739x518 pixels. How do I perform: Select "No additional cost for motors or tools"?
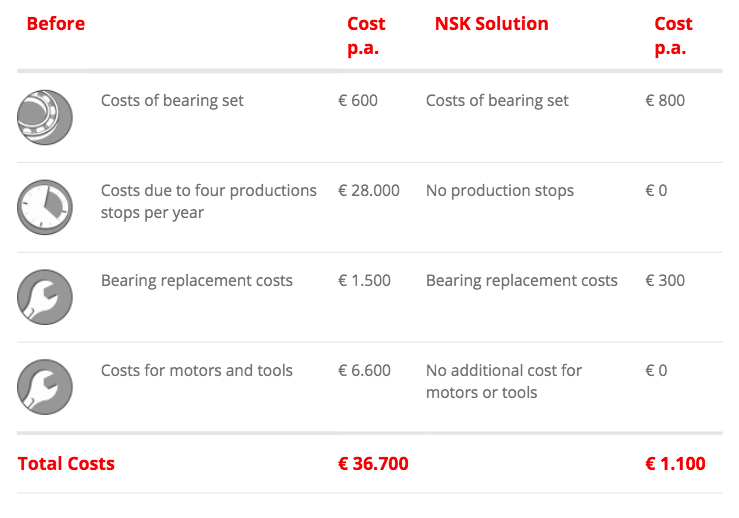503,381
